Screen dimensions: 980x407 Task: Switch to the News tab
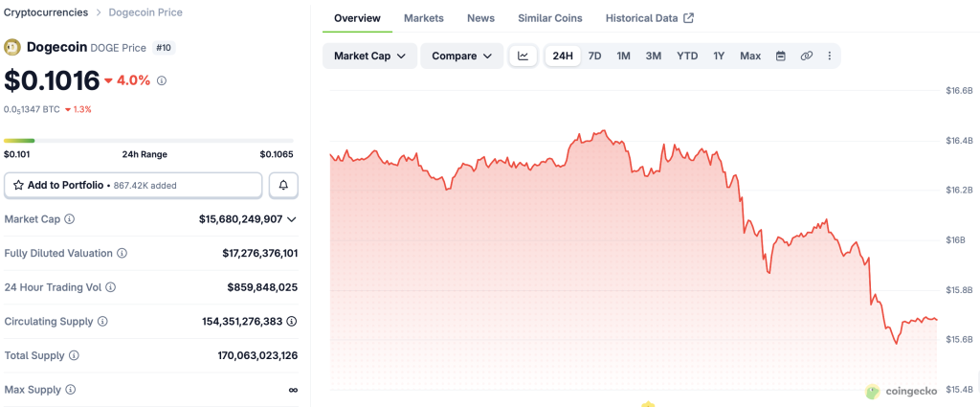point(480,18)
